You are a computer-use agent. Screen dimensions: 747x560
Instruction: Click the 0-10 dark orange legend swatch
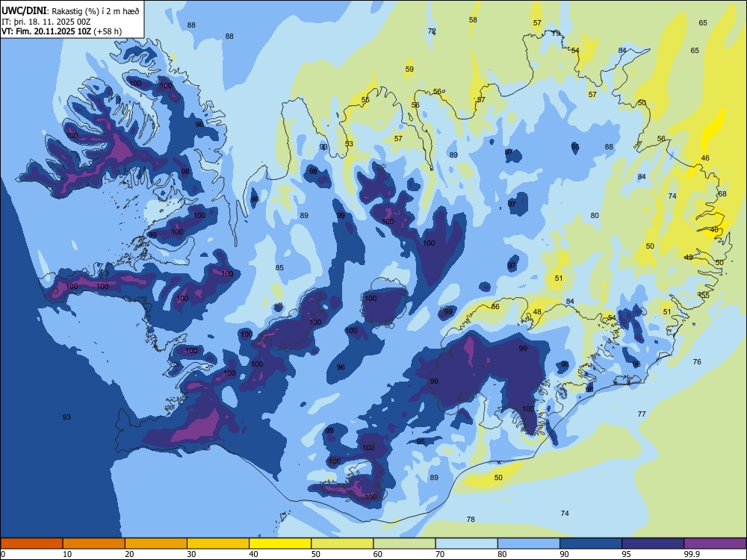coord(31,544)
